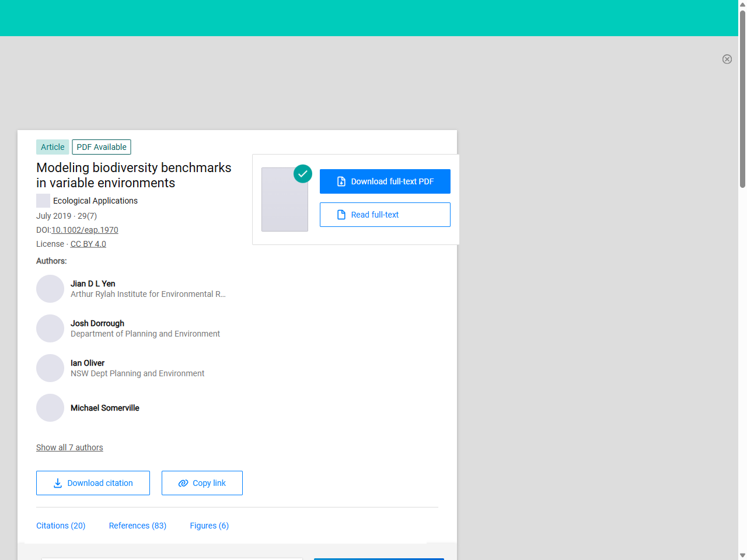Click Copy link button
This screenshot has width=747, height=560.
coord(202,483)
